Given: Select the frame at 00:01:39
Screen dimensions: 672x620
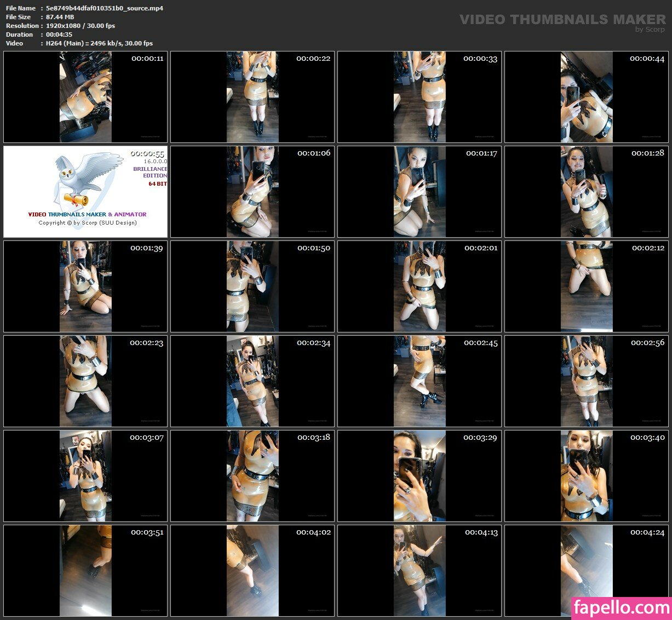Looking at the screenshot, I should point(85,286).
